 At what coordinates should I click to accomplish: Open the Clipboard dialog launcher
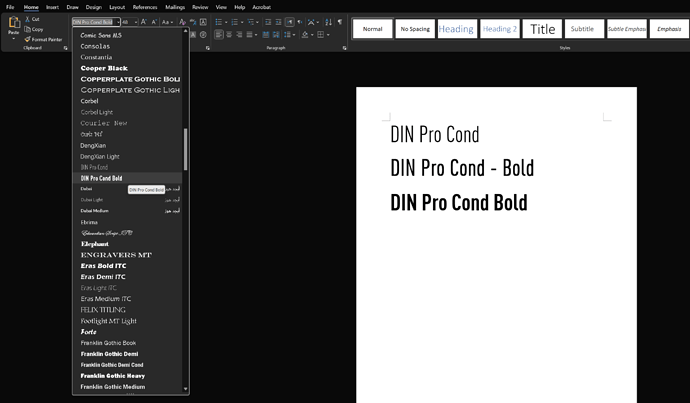click(x=66, y=48)
